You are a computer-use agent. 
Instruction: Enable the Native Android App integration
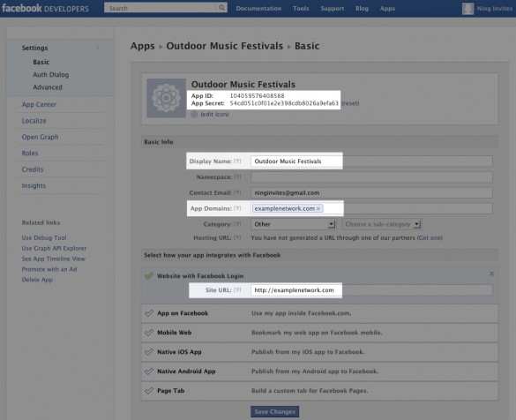[x=149, y=371]
